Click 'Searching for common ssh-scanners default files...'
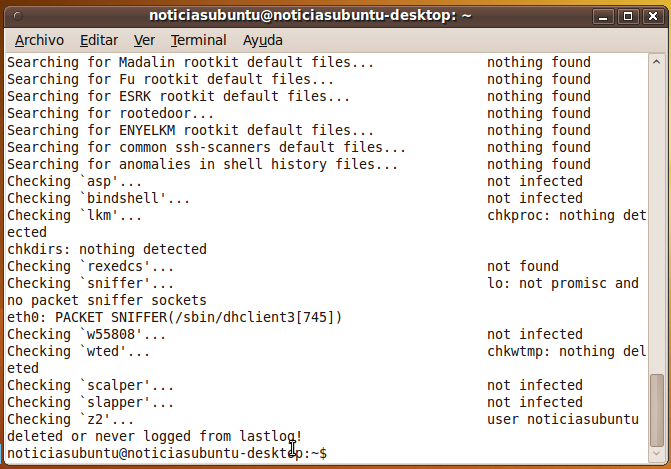The width and height of the screenshot is (671, 469). tap(206, 148)
